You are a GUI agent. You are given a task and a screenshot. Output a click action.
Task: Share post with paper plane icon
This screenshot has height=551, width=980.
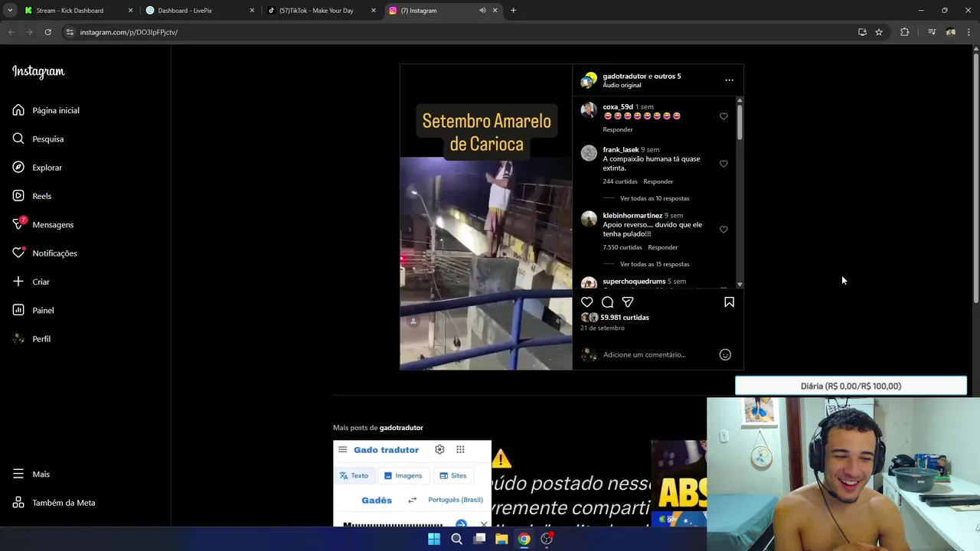628,302
